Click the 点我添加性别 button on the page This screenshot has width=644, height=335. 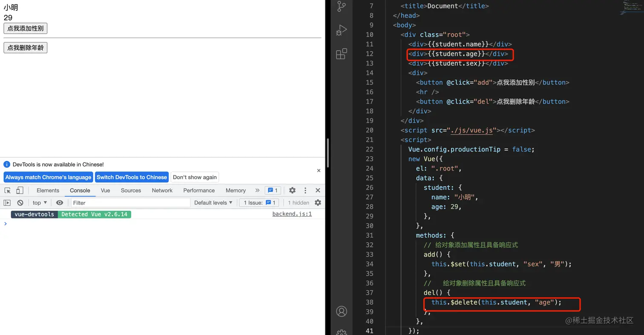click(x=26, y=29)
